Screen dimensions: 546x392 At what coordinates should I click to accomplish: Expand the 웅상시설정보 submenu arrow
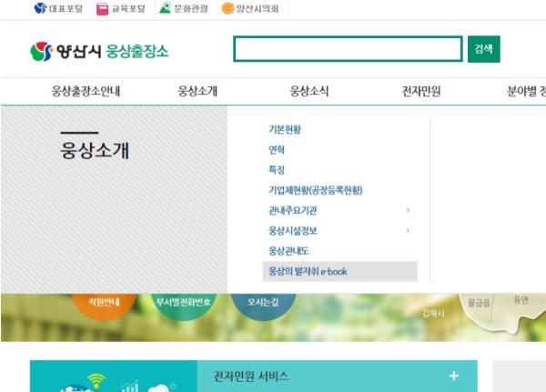pyautogui.click(x=408, y=230)
